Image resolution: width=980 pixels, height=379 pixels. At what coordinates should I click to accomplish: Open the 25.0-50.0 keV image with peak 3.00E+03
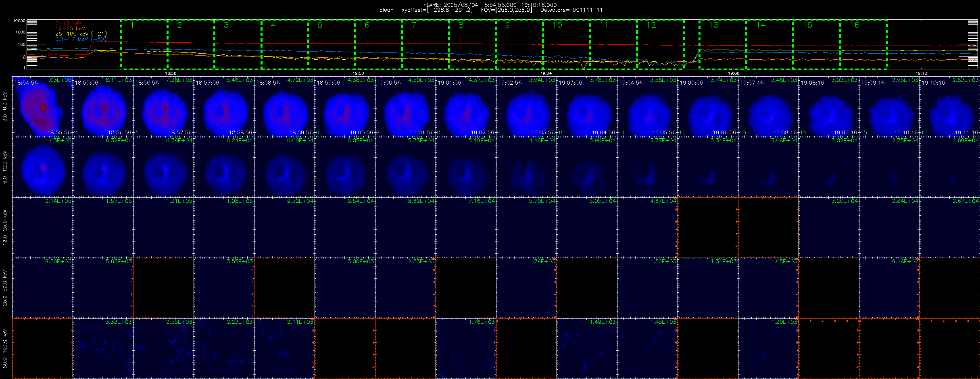345,288
